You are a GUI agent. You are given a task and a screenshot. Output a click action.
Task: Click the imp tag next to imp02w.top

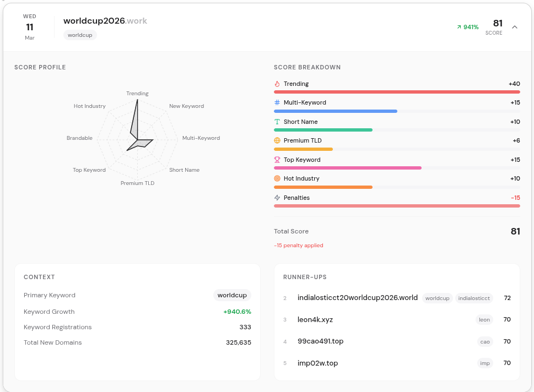[x=484, y=363]
